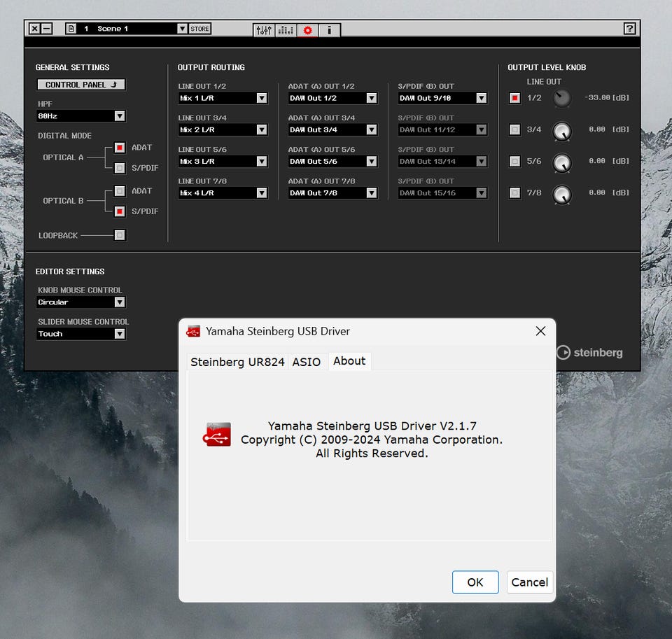Select the red gear settings icon
The width and height of the screenshot is (672, 639).
[x=308, y=30]
